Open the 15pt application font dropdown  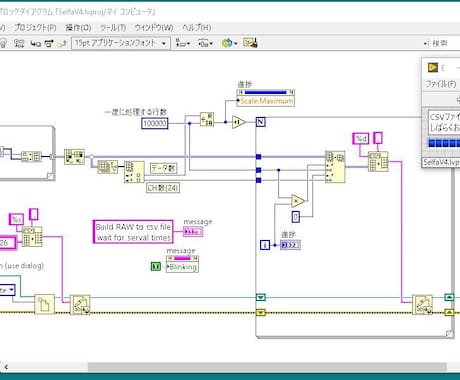[x=120, y=43]
